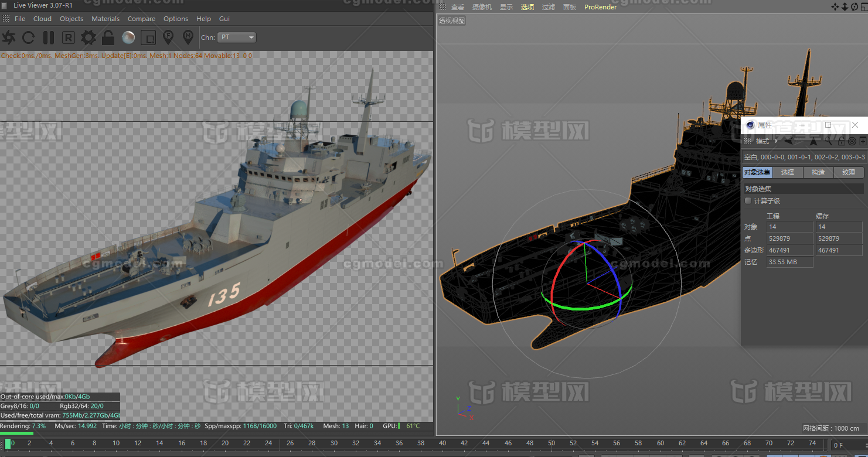The width and height of the screenshot is (868, 457).
Task: Open the highlighted 选项 viewport menu
Action: [527, 7]
